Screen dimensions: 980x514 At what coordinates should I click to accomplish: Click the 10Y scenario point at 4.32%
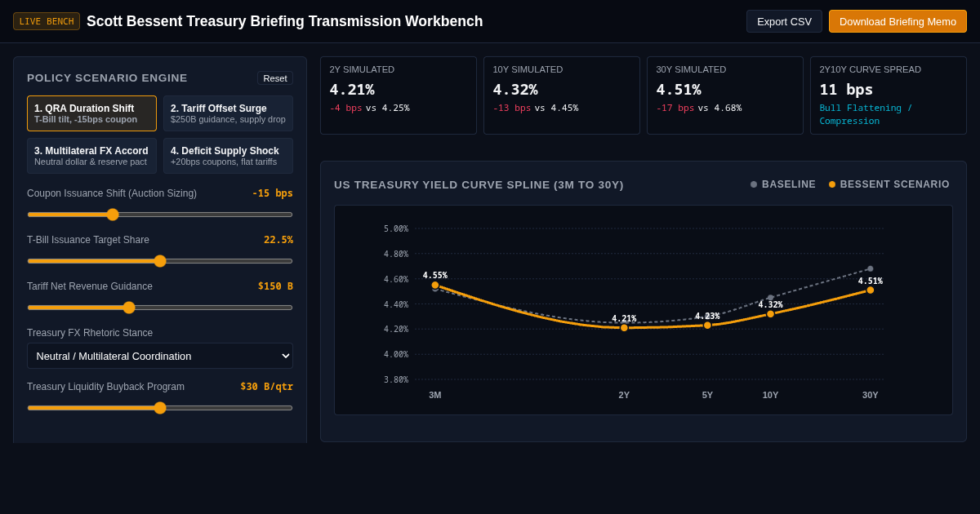(770, 314)
